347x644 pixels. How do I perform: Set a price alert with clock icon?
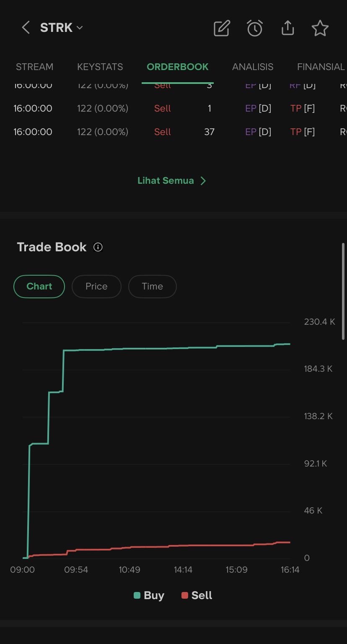(x=254, y=28)
